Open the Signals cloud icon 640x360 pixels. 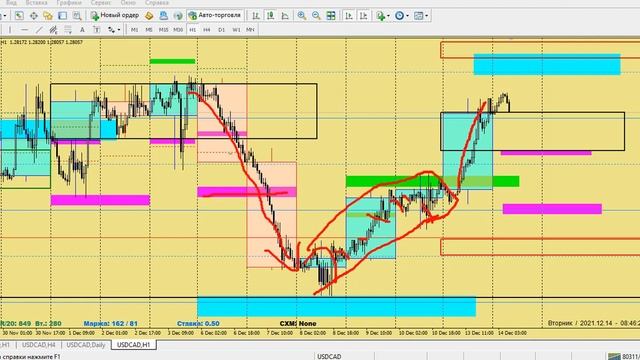(163, 16)
